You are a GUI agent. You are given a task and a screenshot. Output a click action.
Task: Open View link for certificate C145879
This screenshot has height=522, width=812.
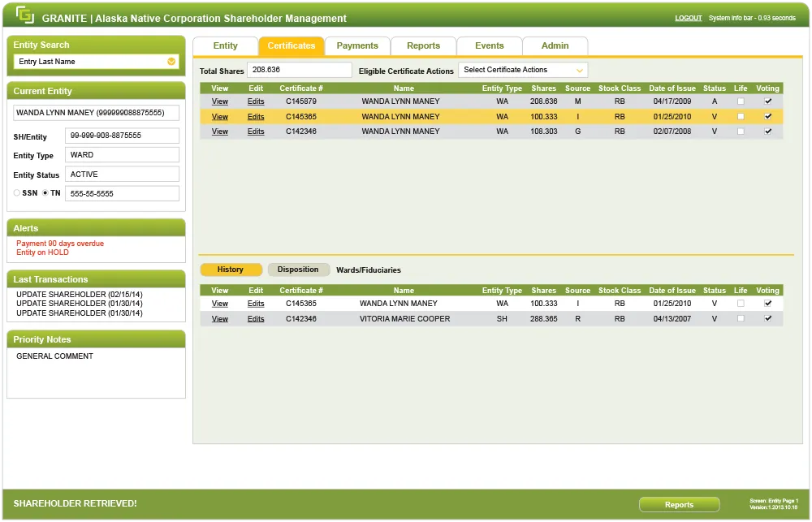click(220, 101)
